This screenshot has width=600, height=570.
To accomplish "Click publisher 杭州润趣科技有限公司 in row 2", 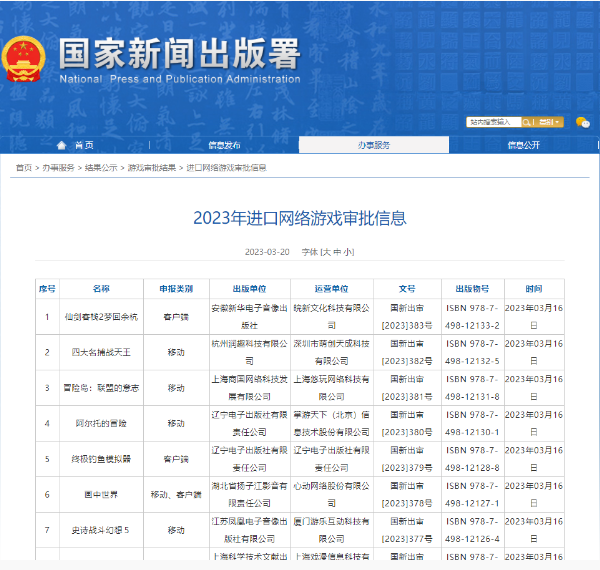I will click(249, 352).
